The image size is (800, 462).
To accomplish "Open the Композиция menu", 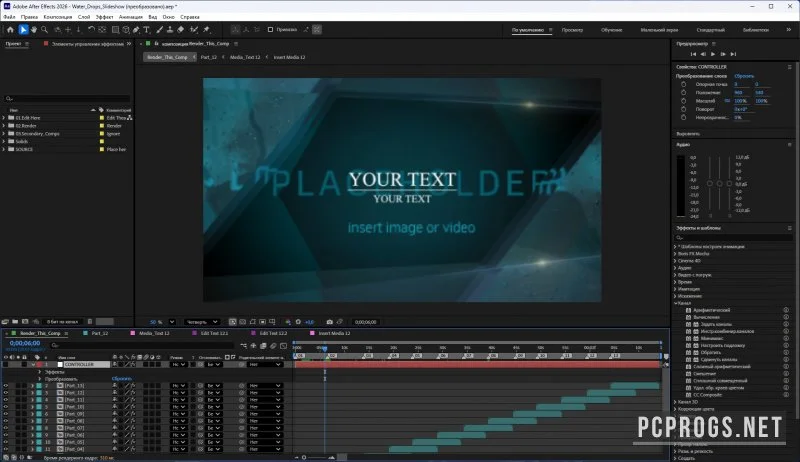I will tap(58, 17).
